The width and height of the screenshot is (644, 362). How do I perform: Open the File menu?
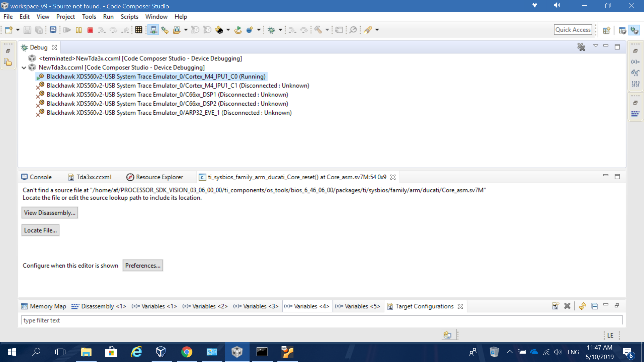point(8,16)
